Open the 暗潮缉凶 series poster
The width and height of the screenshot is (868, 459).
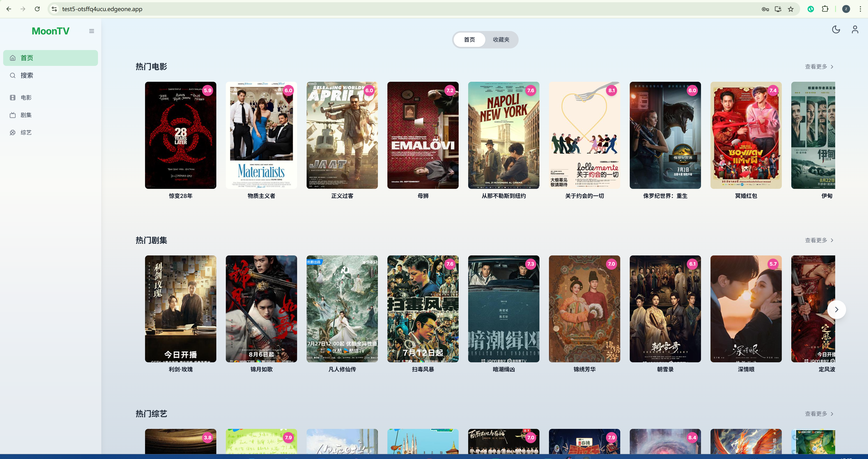coord(504,309)
